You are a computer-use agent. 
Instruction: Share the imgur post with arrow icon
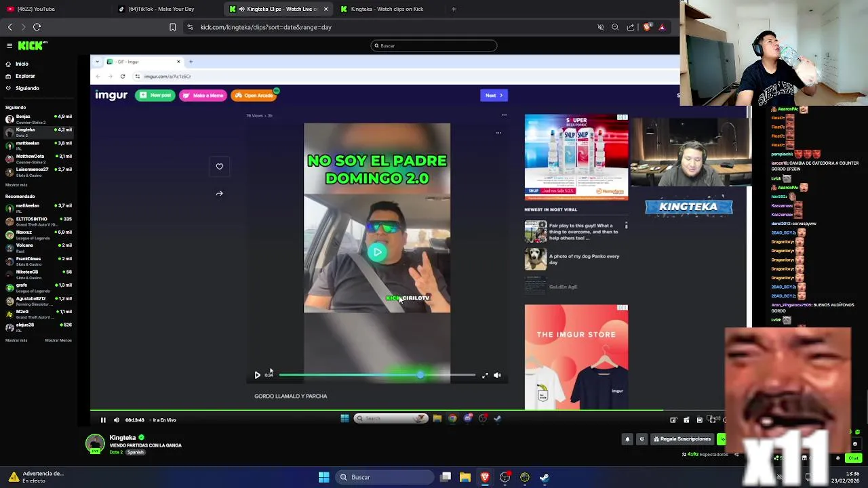tap(219, 193)
